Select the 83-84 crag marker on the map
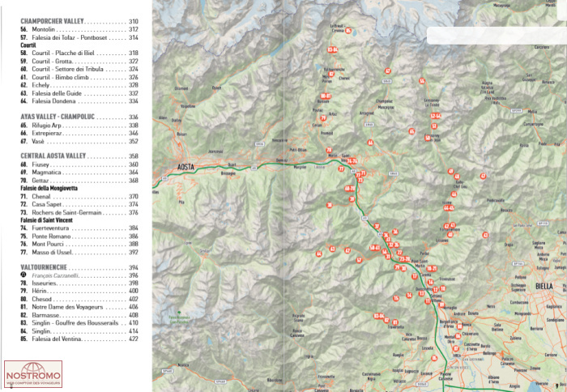567x392 pixels. pos(332,50)
